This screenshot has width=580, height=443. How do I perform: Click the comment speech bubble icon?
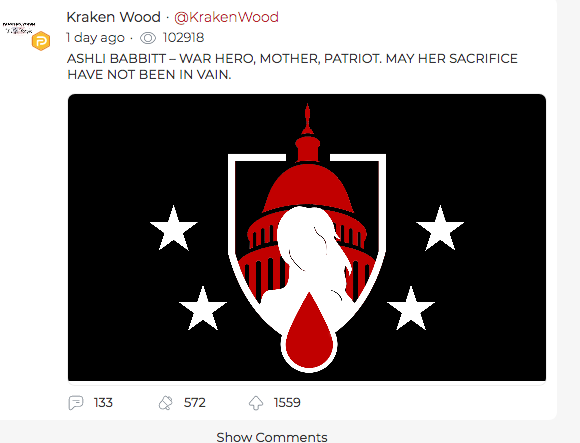point(76,403)
